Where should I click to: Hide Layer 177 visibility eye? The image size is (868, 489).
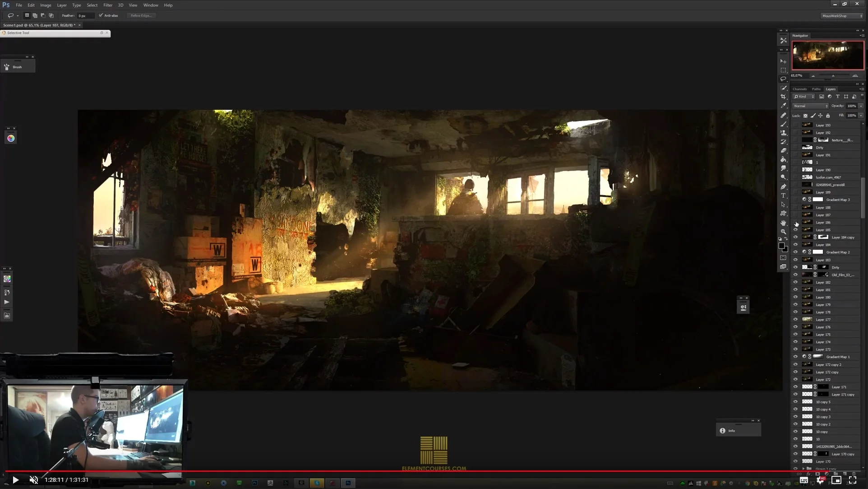795,319
